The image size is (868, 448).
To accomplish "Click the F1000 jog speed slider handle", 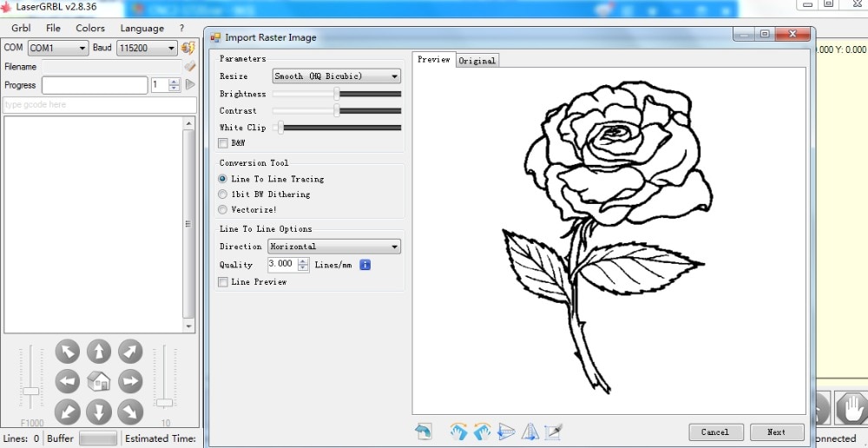I will 30,391.
